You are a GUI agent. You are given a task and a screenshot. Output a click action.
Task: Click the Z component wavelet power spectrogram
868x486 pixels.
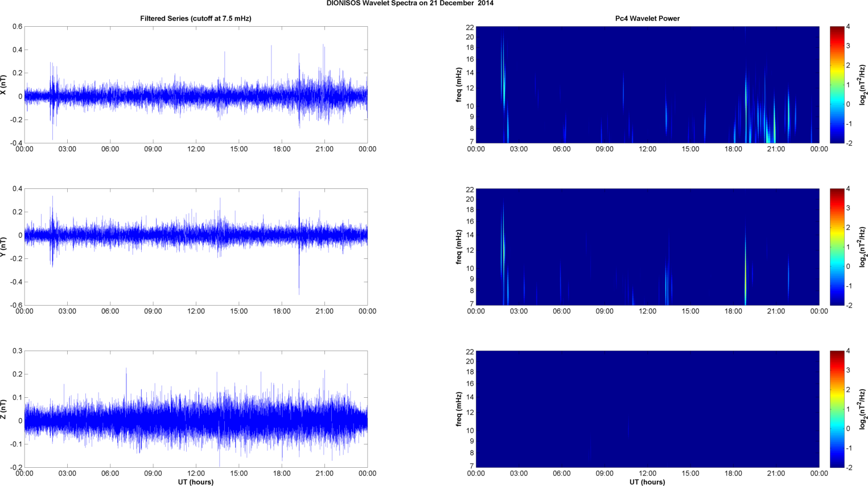(x=647, y=409)
